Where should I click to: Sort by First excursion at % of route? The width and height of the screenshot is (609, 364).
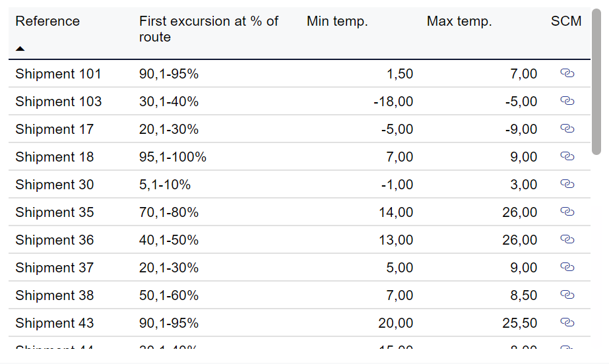(208, 29)
